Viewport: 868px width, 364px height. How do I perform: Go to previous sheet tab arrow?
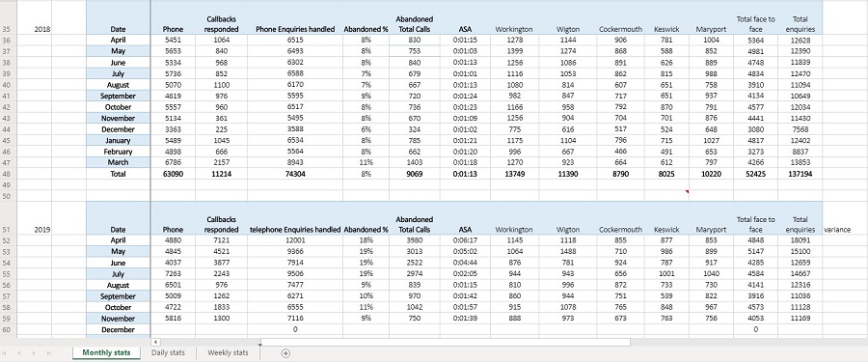click(19, 353)
